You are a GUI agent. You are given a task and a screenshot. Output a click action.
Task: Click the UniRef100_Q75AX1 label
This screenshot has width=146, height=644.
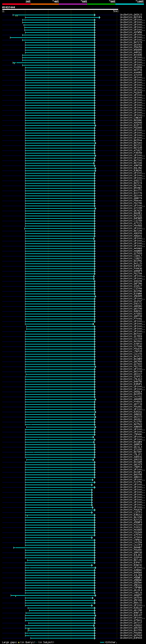[131, 620]
